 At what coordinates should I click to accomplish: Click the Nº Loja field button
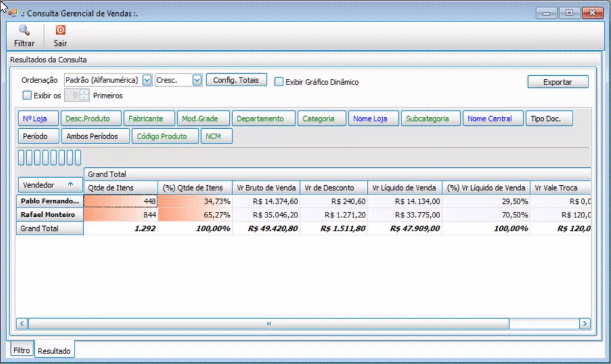pos(38,118)
